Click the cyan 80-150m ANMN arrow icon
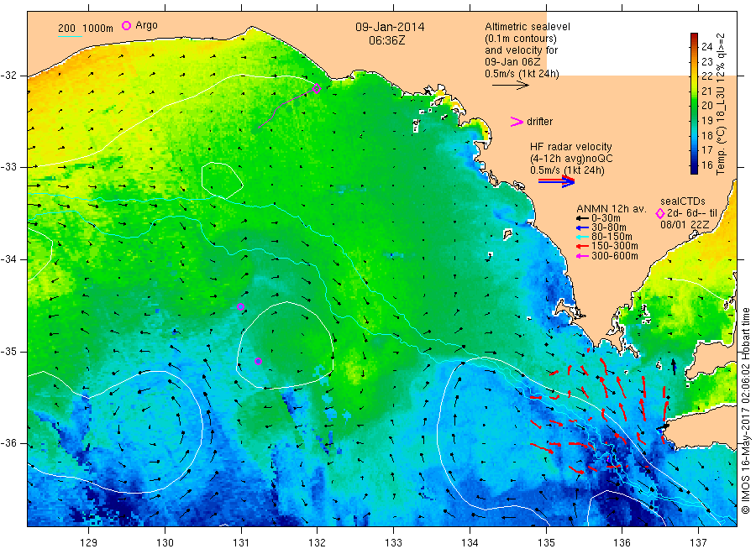Viewport: 756px width, 554px height. [x=582, y=237]
